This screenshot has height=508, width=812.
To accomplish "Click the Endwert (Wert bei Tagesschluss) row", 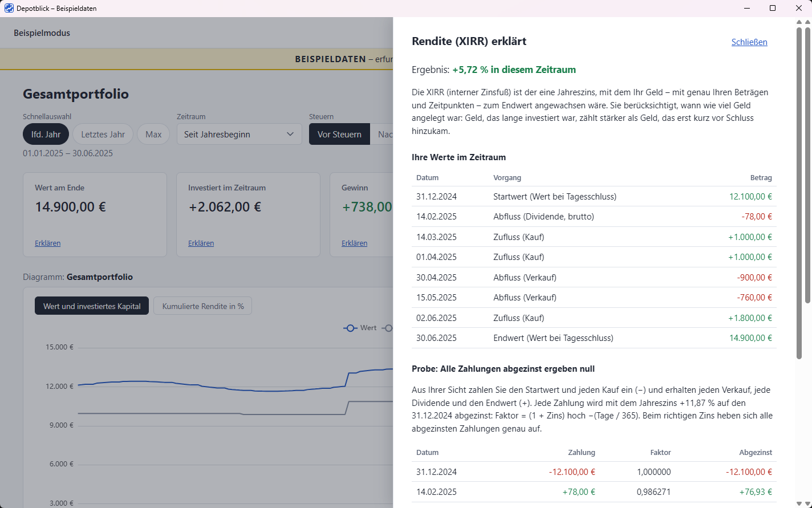I will click(594, 338).
